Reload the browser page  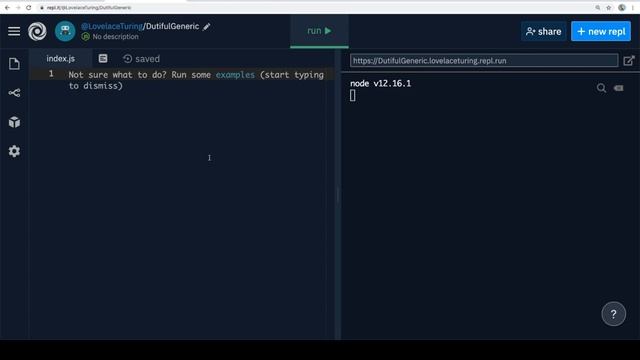(29, 8)
